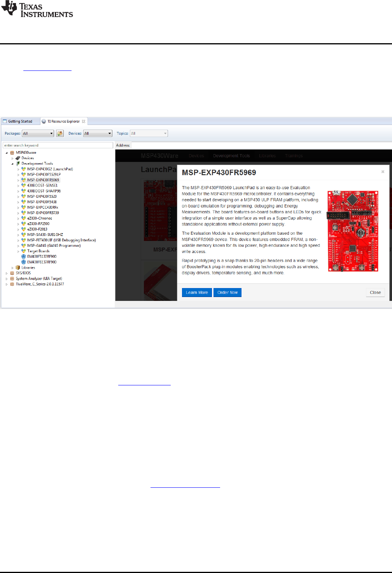Click the icon beside 430BOOST-SHARP96
The image size is (392, 573).
[24, 191]
